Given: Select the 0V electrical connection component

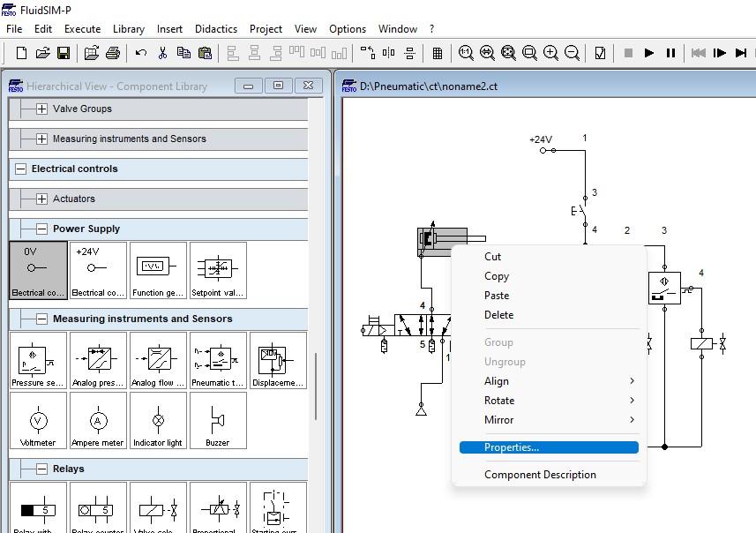Looking at the screenshot, I should pyautogui.click(x=38, y=270).
